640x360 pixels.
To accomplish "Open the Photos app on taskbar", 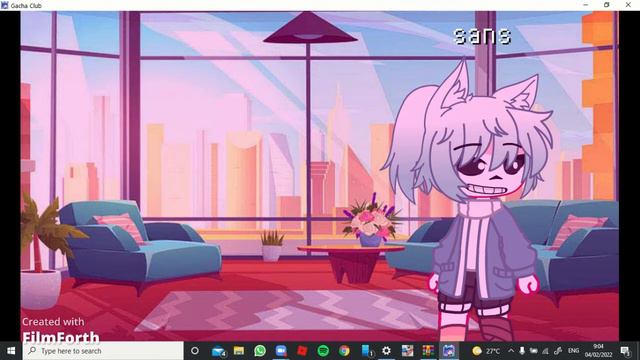I will coord(407,351).
